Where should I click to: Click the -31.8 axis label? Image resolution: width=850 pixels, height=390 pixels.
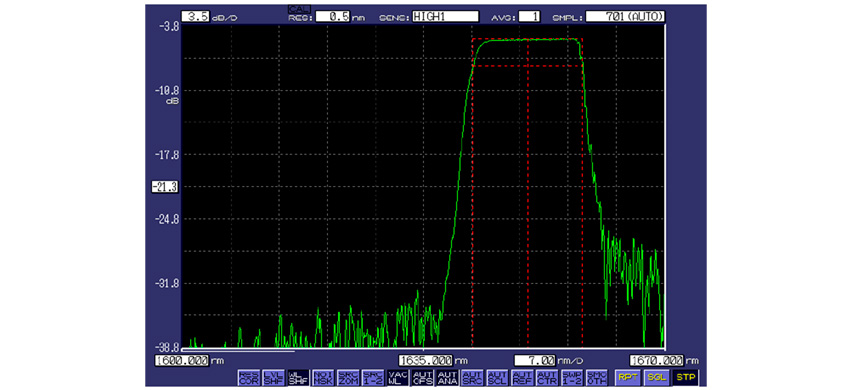click(166, 283)
